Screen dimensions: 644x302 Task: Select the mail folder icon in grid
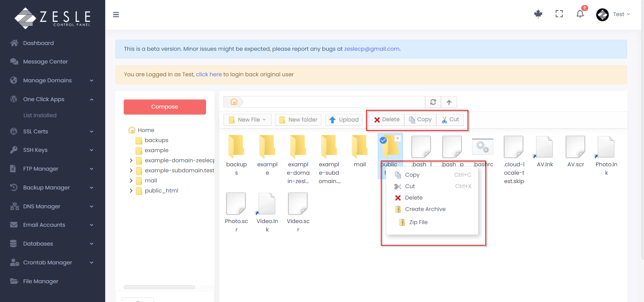[x=360, y=146]
